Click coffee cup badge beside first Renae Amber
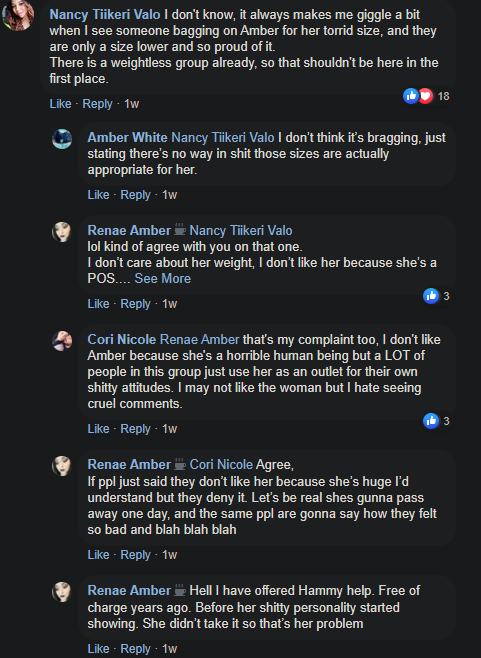 coord(180,230)
